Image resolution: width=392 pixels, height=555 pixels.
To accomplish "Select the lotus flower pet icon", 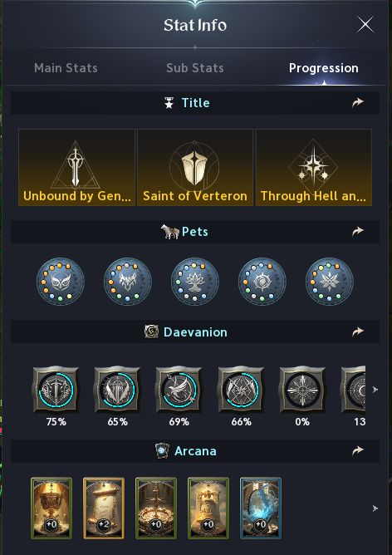I will [x=194, y=282].
